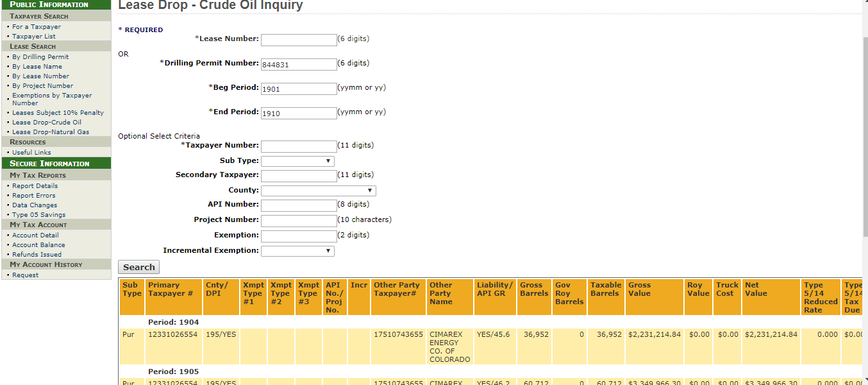The width and height of the screenshot is (868, 385).
Task: Open the Sub Type dropdown
Action: [297, 161]
